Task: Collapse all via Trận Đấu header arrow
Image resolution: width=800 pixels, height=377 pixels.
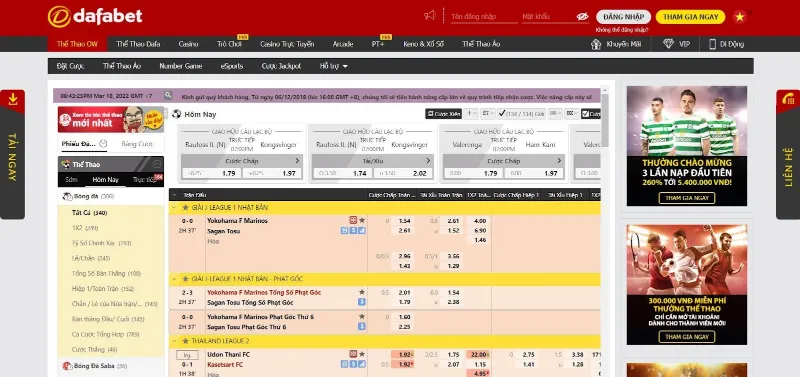Action: point(174,195)
